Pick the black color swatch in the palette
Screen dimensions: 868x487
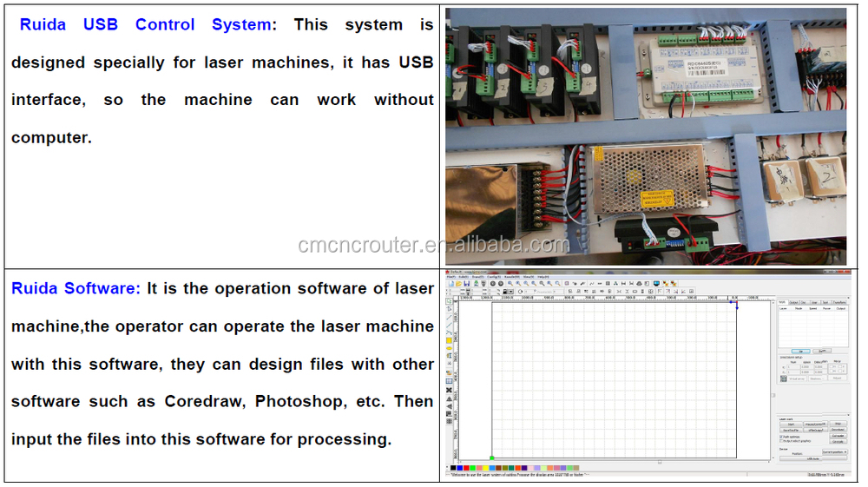pyautogui.click(x=453, y=468)
